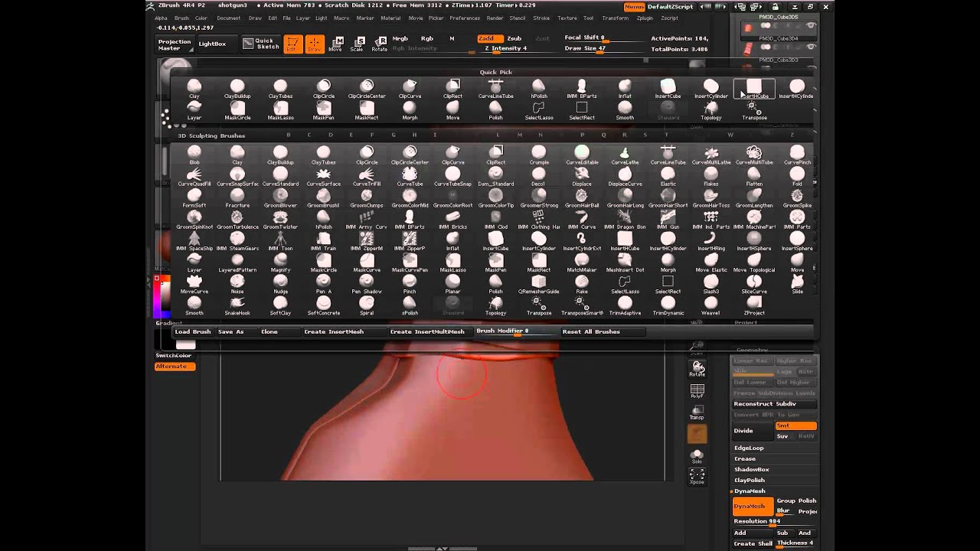Image resolution: width=980 pixels, height=551 pixels.
Task: Pick the Noise brush
Action: tap(237, 284)
